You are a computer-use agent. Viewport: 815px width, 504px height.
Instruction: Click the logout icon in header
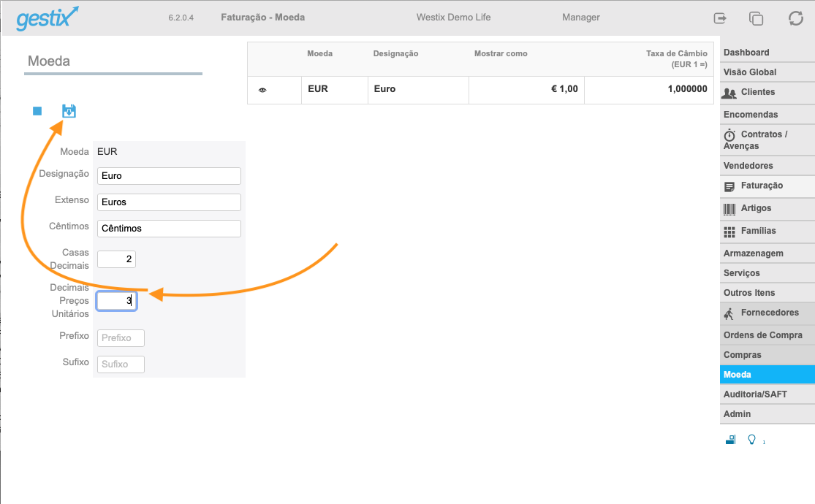[x=720, y=19]
